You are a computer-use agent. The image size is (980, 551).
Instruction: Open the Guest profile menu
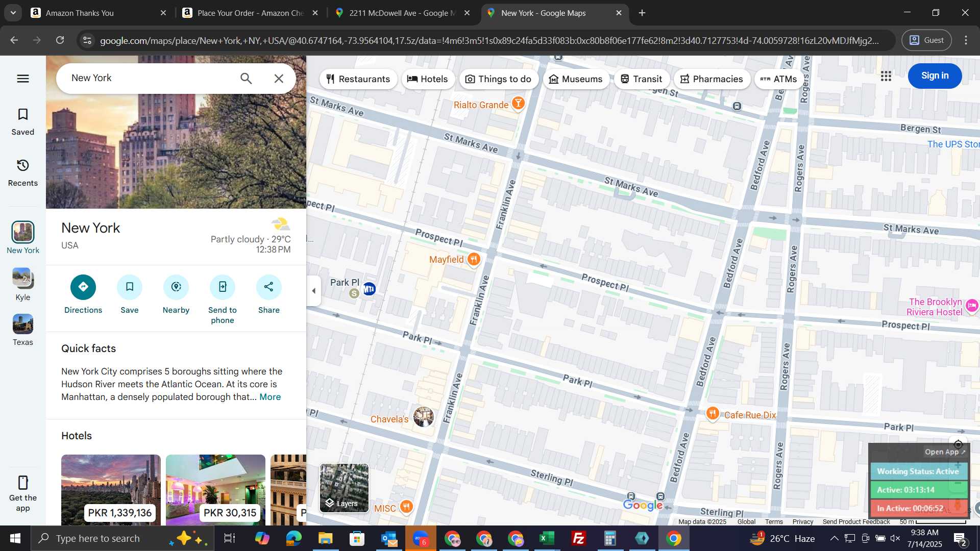926,40
